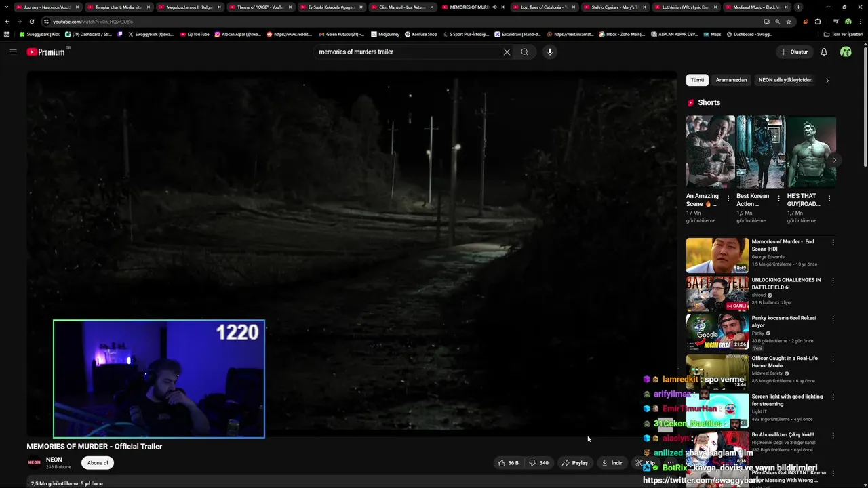Open the Chrome profile avatar in toolbar

pyautogui.click(x=848, y=22)
